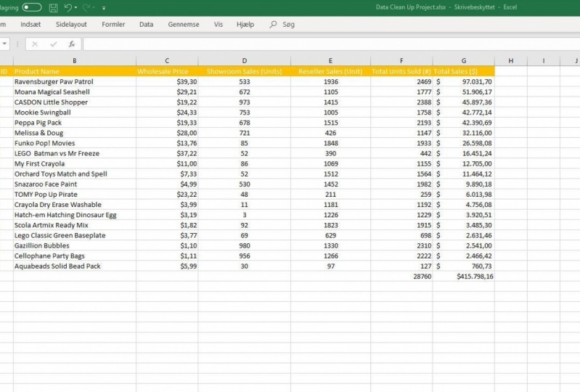
Task: Select the 980 showroom sales cell
Action: coord(245,245)
